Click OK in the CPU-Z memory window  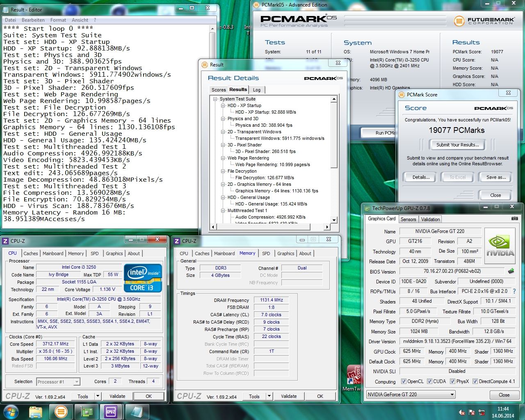tap(320, 396)
